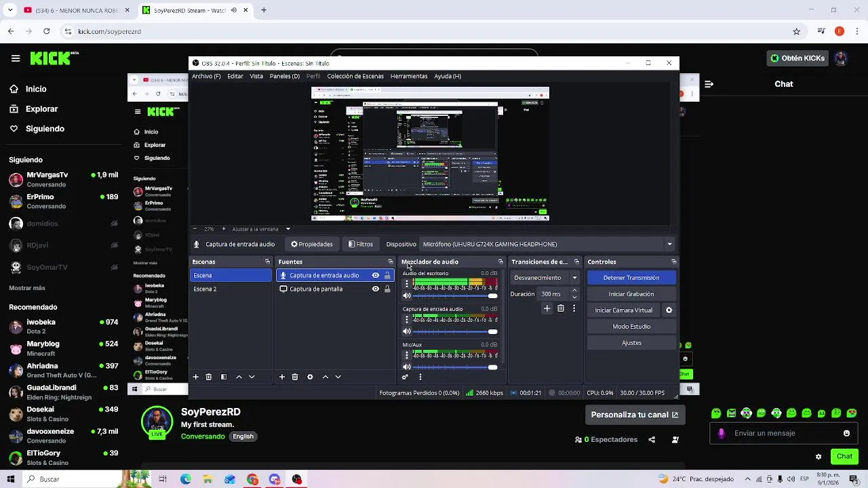Screen dimensions: 868x488
Task: Pop out the Mezclador de audio dock
Action: point(500,262)
